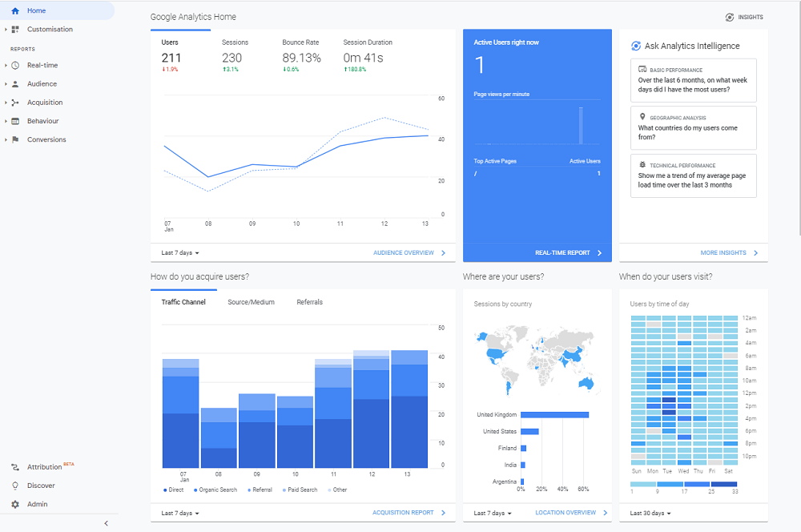The height and width of the screenshot is (532, 801).
Task: Click the Acquisition branch icon
Action: click(15, 103)
